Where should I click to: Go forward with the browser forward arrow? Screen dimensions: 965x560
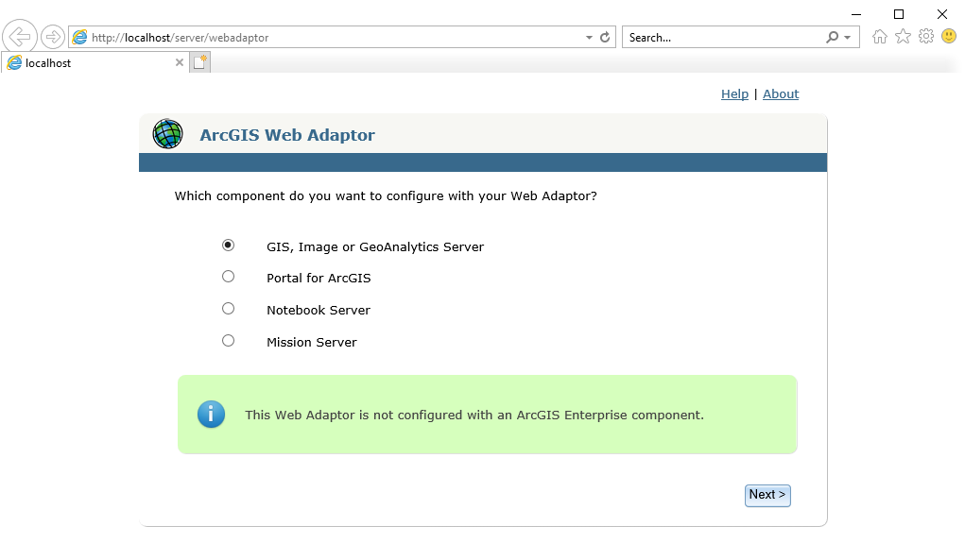pos(53,37)
